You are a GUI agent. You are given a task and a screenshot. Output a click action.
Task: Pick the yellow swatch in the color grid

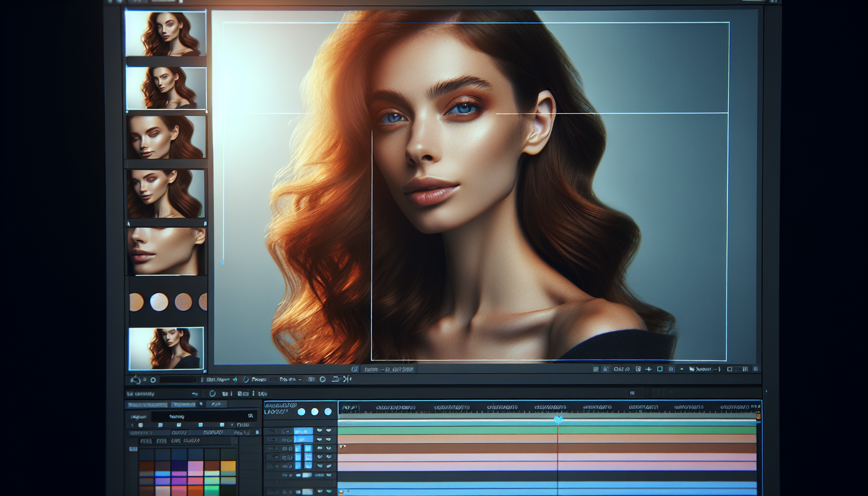coord(228,466)
